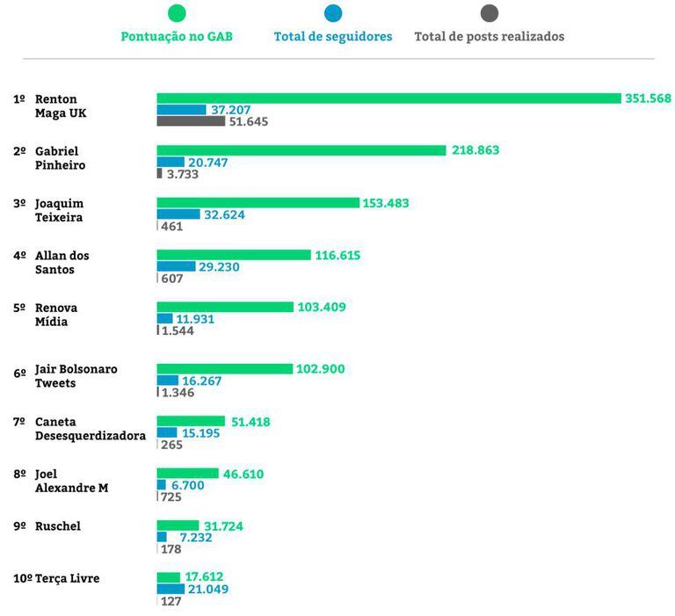Select Terça Livre's blue followers bar

pyautogui.click(x=171, y=589)
